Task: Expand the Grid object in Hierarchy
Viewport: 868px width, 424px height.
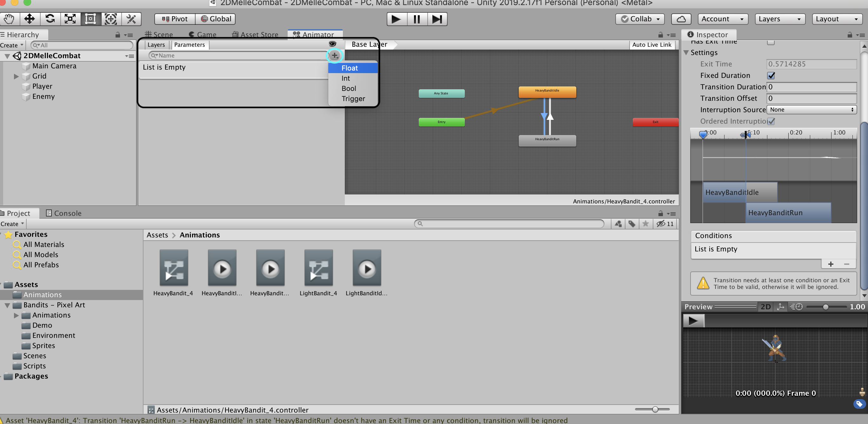Action: tap(16, 76)
